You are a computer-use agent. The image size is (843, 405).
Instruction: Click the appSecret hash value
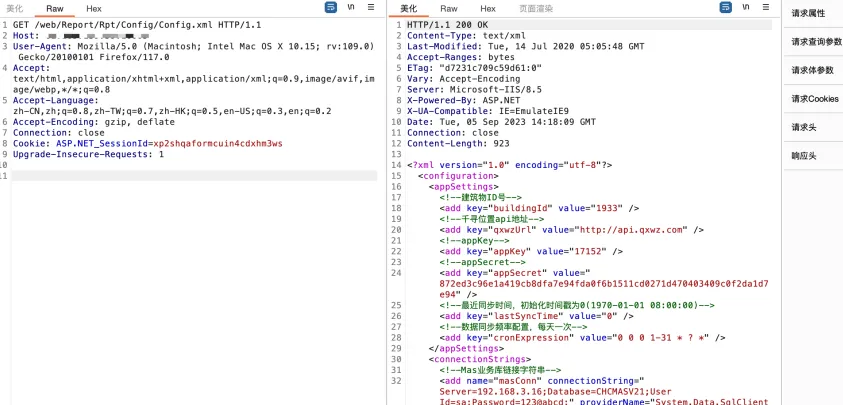[x=604, y=288]
